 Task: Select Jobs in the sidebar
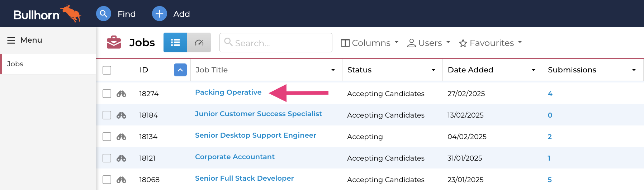[15, 64]
